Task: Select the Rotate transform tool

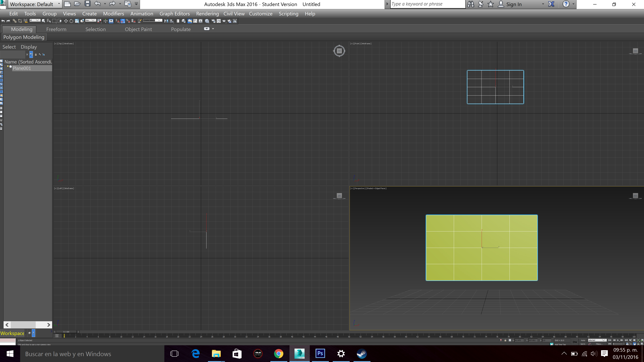Action: [x=71, y=21]
